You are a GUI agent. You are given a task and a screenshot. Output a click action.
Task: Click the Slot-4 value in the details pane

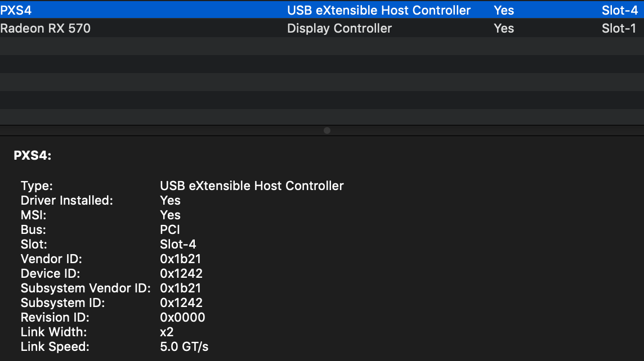click(178, 244)
